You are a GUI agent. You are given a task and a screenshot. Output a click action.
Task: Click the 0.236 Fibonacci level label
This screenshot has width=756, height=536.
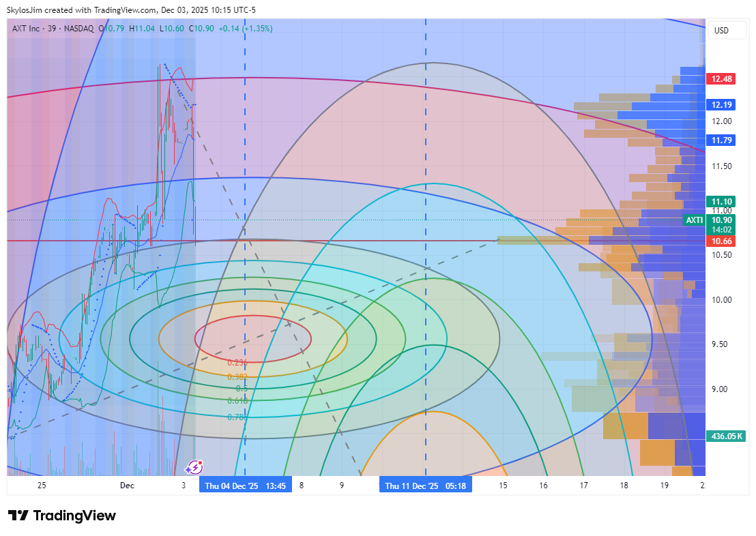tap(237, 363)
